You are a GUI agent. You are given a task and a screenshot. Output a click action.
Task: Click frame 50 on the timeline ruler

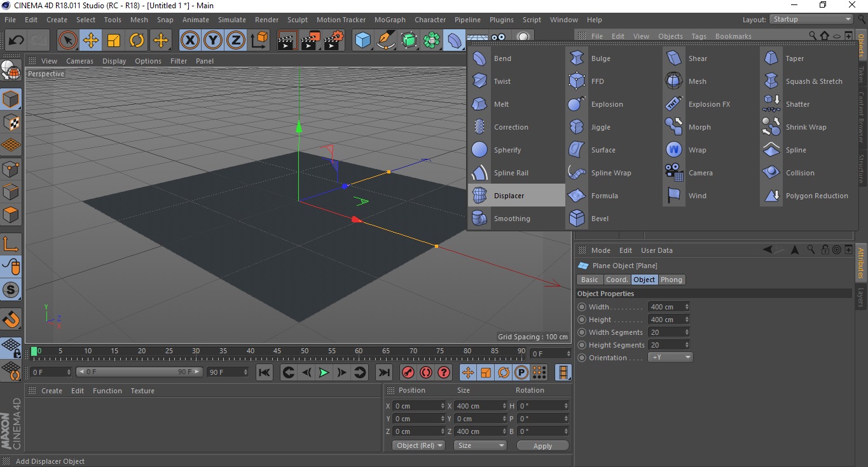pos(305,351)
